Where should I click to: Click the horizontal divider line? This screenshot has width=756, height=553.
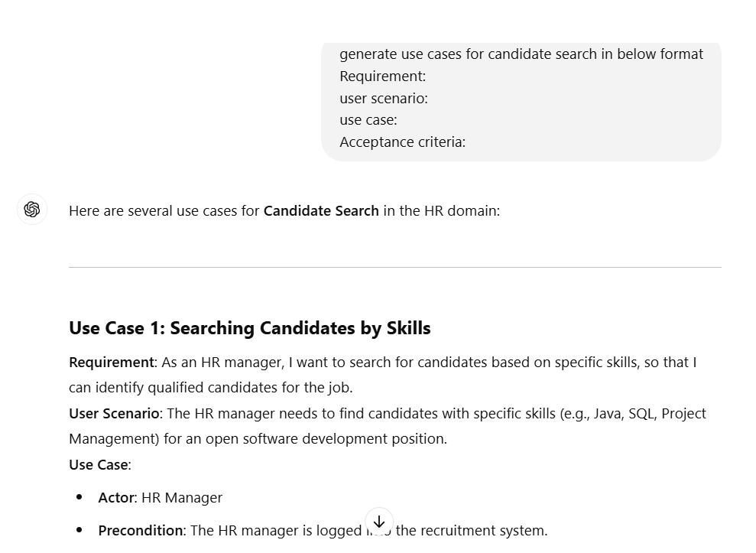(x=395, y=267)
